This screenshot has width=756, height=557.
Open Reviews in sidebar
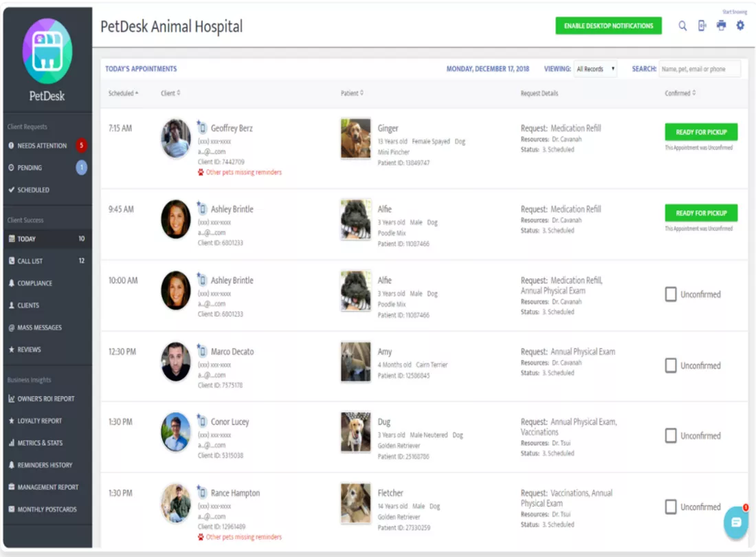point(47,349)
